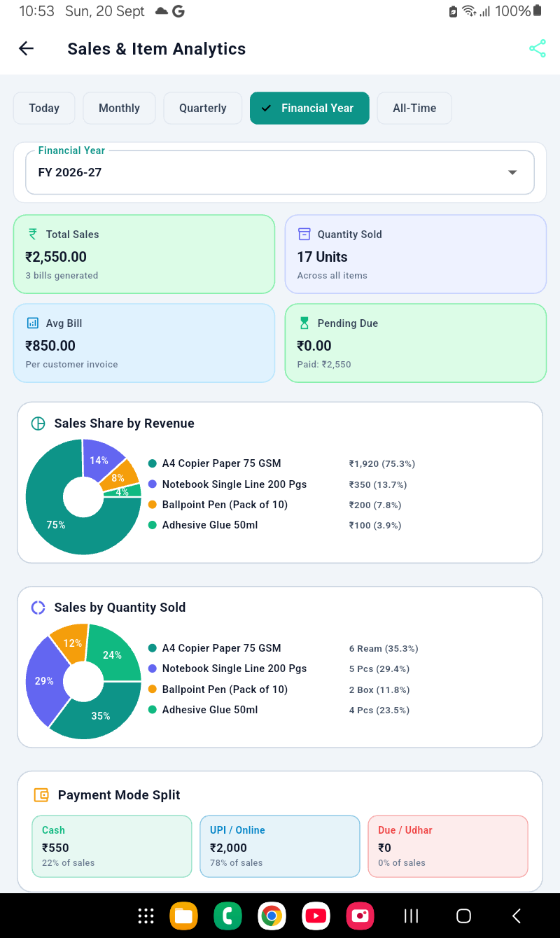Open the Cash ₹550 payment card
The width and height of the screenshot is (560, 938).
tap(112, 846)
